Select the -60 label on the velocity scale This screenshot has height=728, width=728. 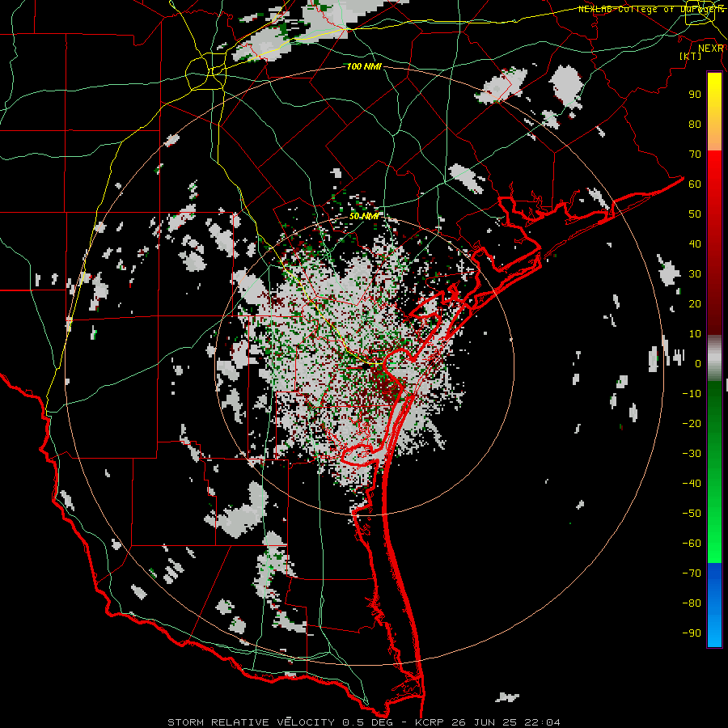coord(692,544)
